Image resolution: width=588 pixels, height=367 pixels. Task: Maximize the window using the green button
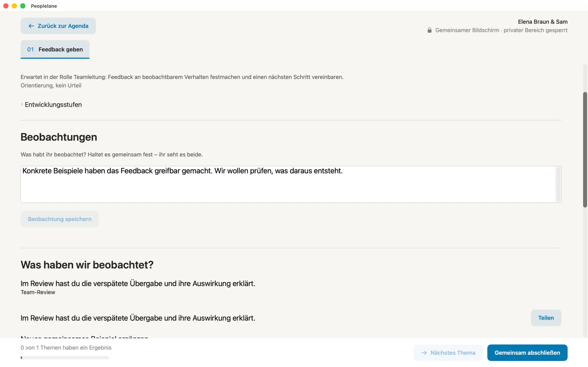point(23,6)
